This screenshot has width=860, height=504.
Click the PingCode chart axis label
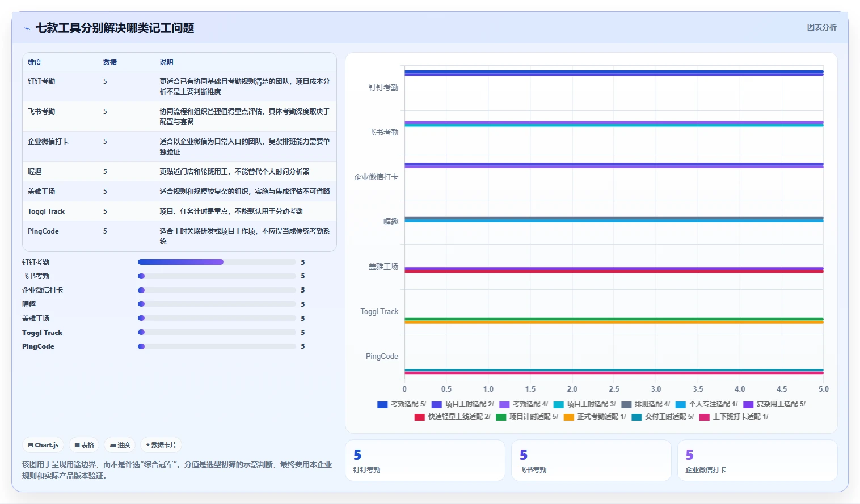pyautogui.click(x=382, y=357)
